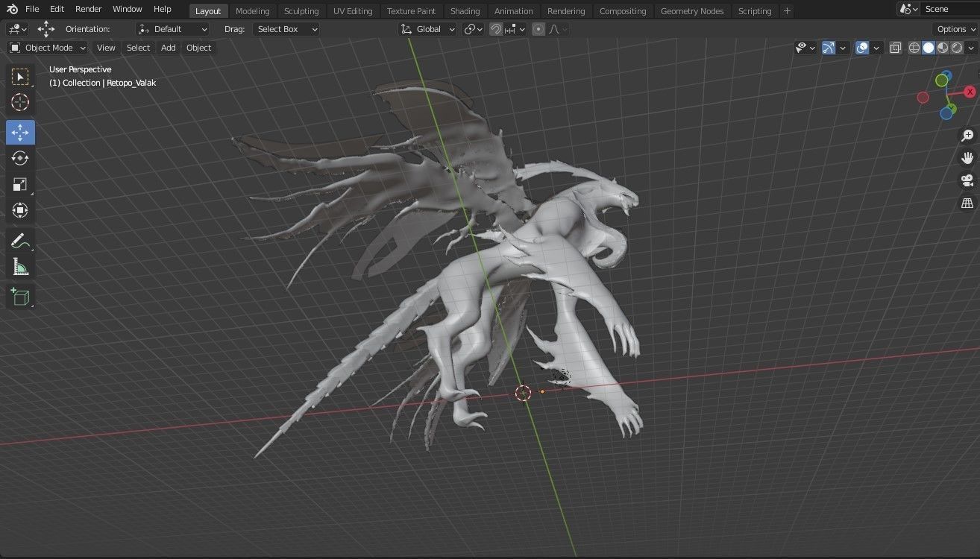
Task: Switch to the Geometry Nodes workspace
Action: pyautogui.click(x=692, y=11)
